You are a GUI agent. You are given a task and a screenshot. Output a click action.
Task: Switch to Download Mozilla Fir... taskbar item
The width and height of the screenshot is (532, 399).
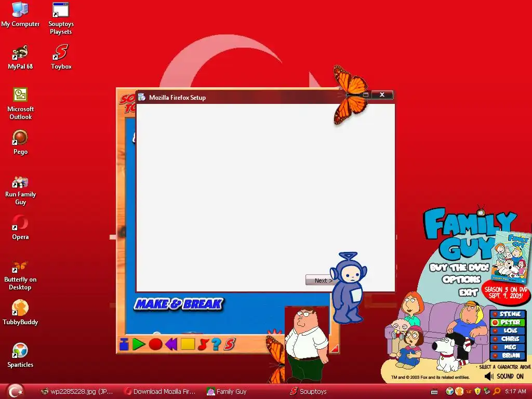click(160, 392)
